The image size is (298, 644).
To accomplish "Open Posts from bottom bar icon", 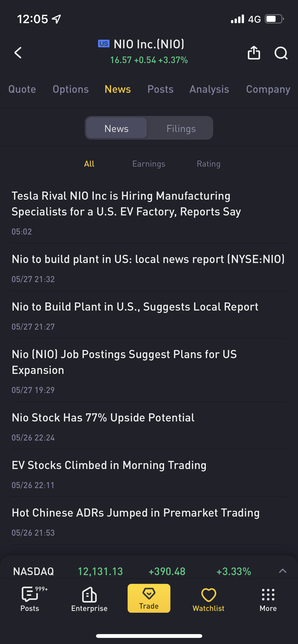I will point(30,598).
